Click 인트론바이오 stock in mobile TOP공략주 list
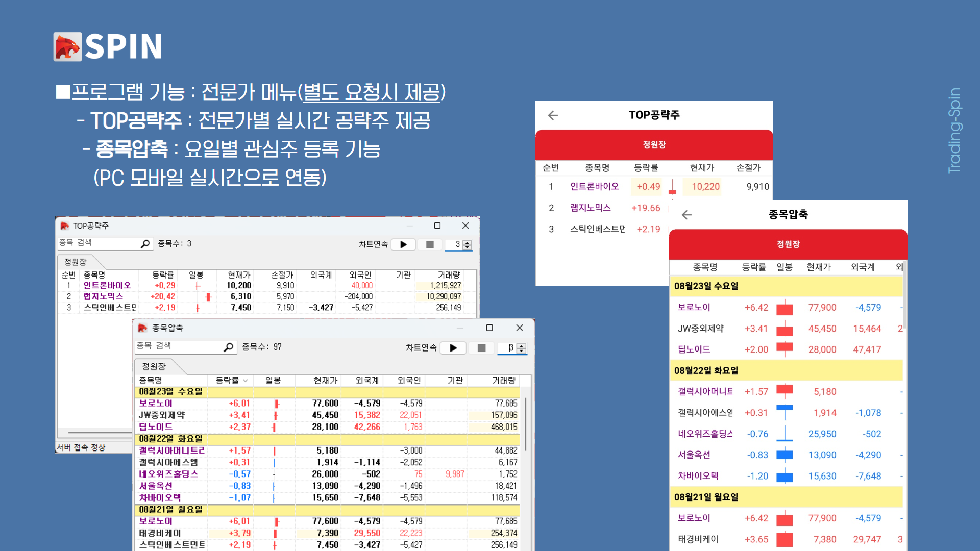This screenshot has width=980, height=551. pyautogui.click(x=594, y=187)
